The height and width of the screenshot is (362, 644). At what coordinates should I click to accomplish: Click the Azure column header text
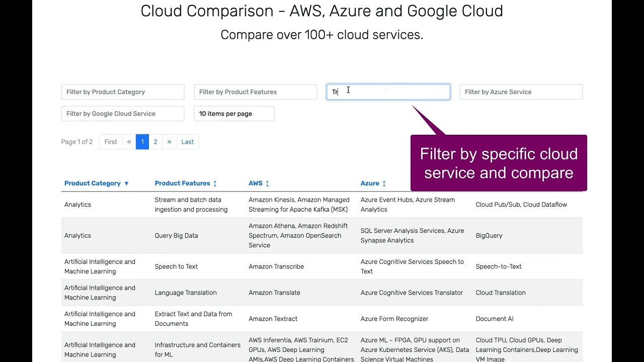tap(370, 184)
